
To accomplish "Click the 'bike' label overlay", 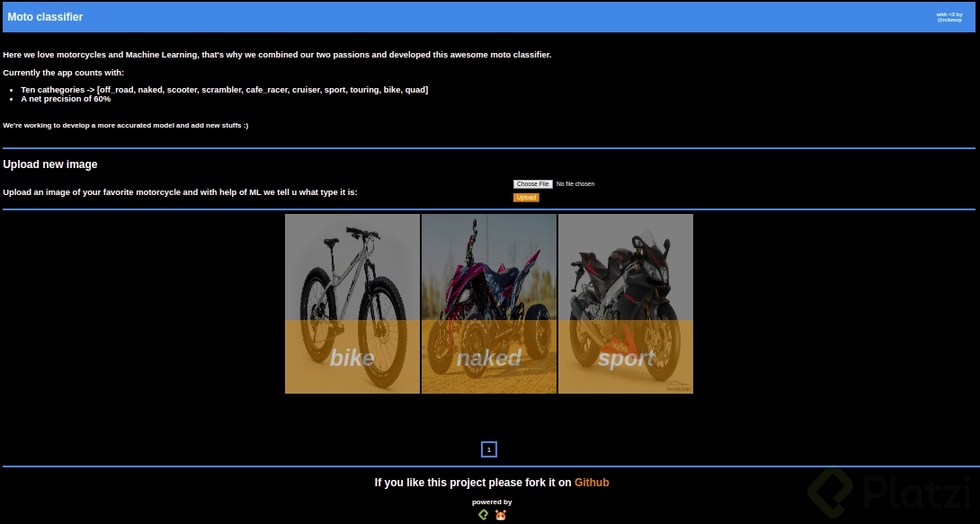I will click(352, 358).
